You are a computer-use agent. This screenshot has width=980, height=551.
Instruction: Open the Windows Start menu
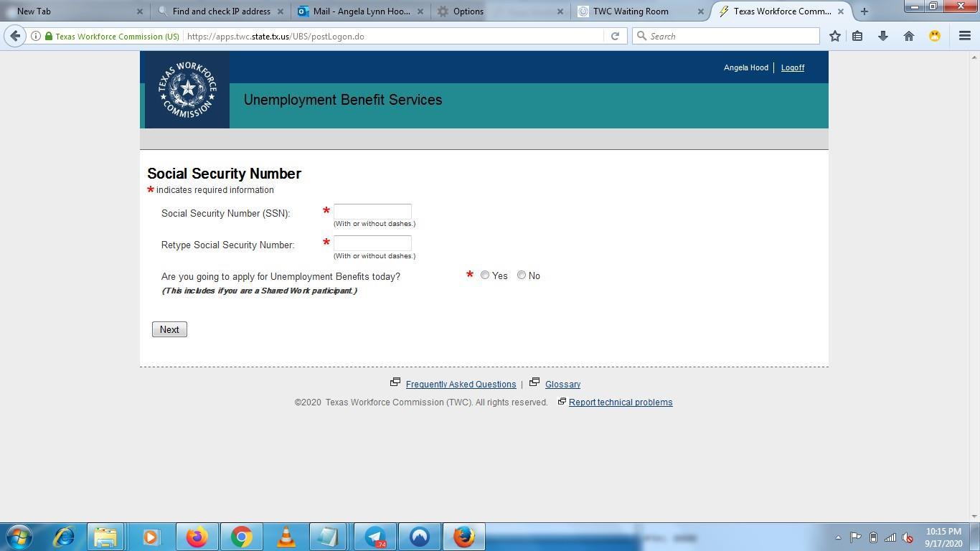19,537
